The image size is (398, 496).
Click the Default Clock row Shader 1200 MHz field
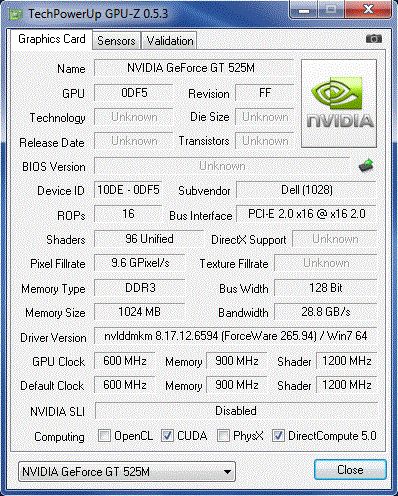pyautogui.click(x=346, y=385)
